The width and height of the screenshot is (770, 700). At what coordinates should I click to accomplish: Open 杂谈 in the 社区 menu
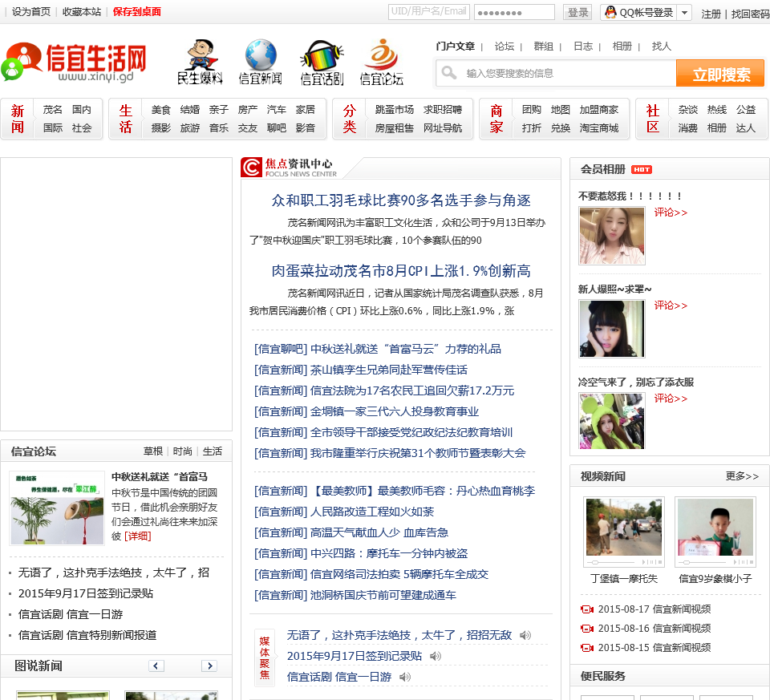687,110
